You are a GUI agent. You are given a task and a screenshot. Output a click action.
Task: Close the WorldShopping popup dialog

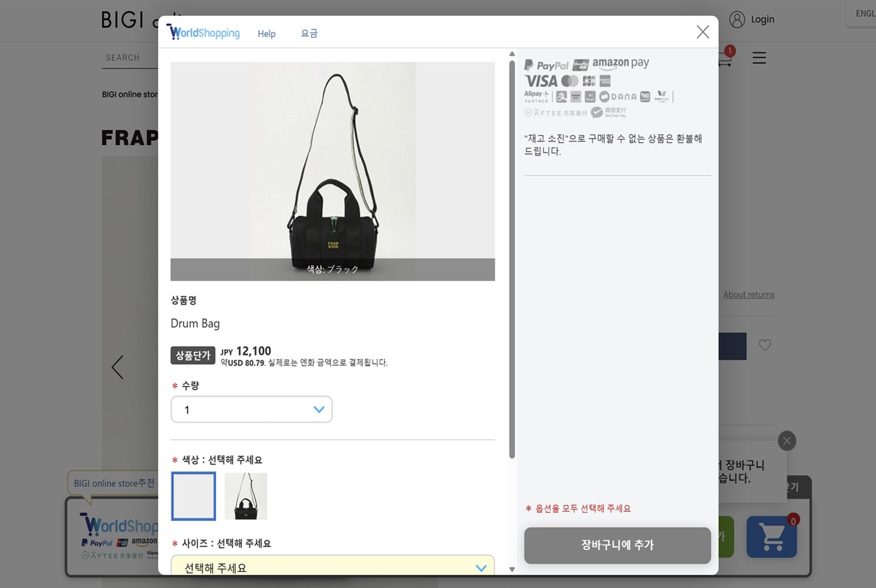click(x=702, y=32)
